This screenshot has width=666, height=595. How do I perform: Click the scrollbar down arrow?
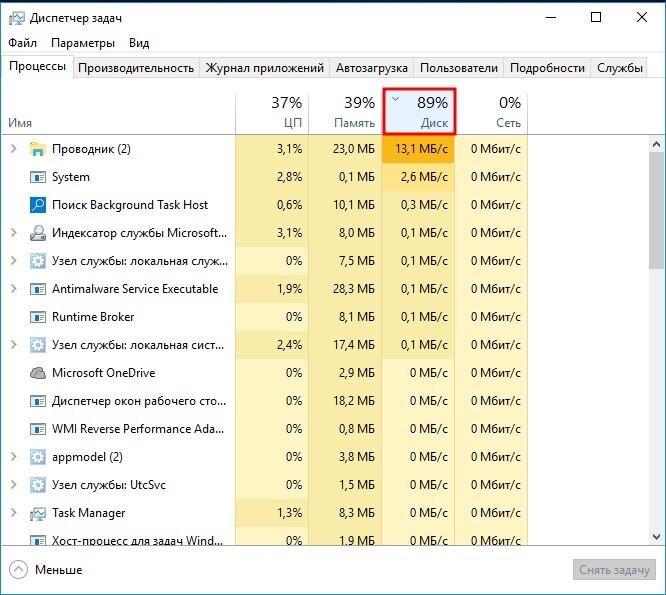point(656,537)
